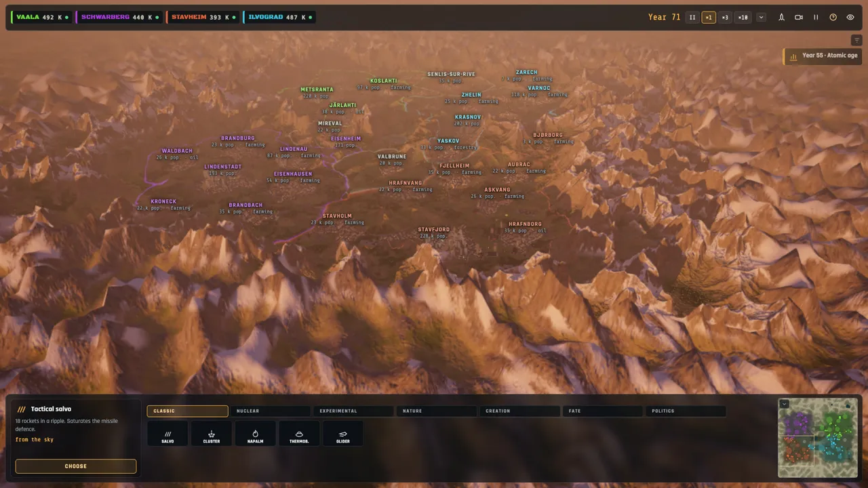The height and width of the screenshot is (488, 868).
Task: Click the Eisenheim city label
Action: click(x=346, y=139)
